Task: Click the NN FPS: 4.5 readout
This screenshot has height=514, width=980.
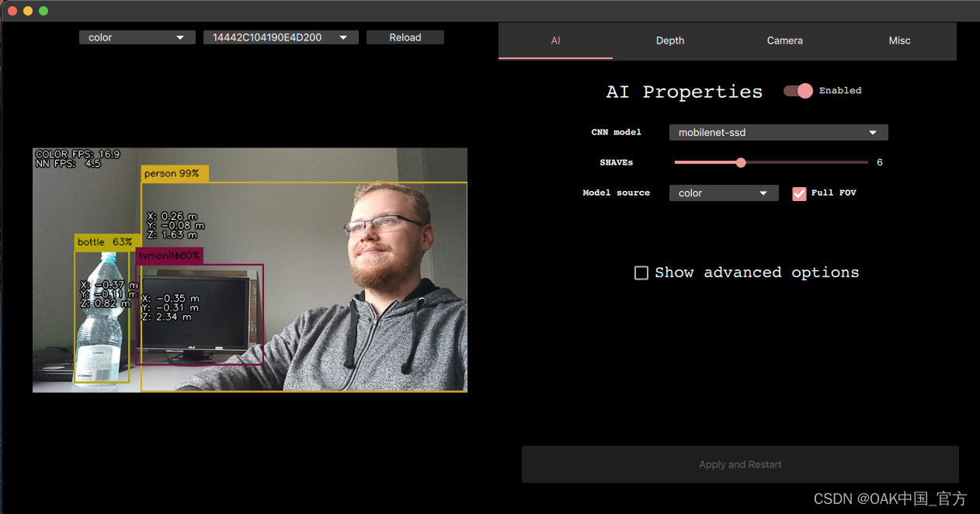Action: [x=68, y=164]
